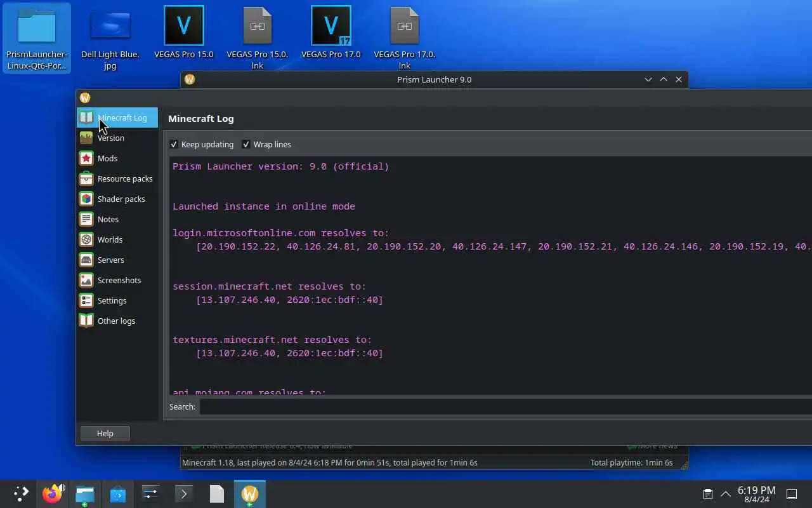
Task: Select the Other logs sidebar label
Action: tap(116, 321)
